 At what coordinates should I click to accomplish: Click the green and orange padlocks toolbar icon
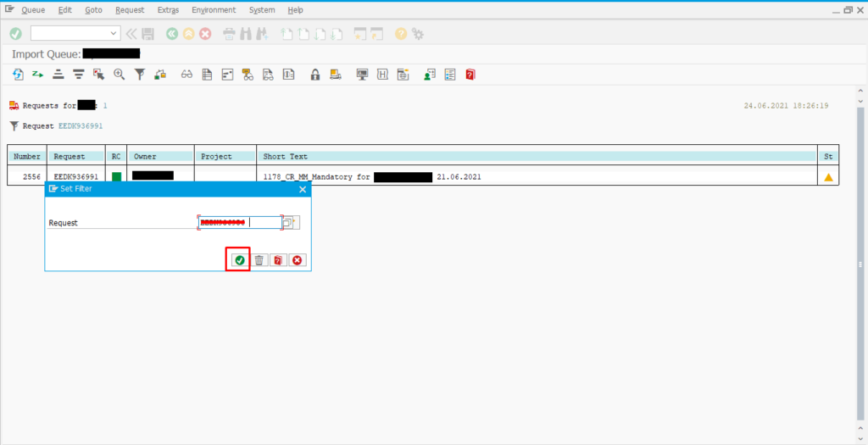160,75
